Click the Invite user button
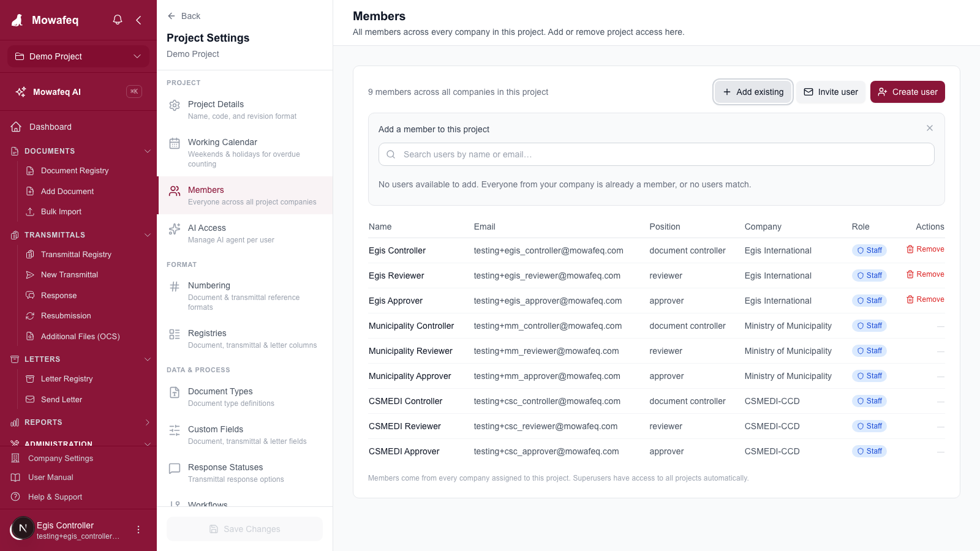This screenshot has width=980, height=551. [831, 92]
